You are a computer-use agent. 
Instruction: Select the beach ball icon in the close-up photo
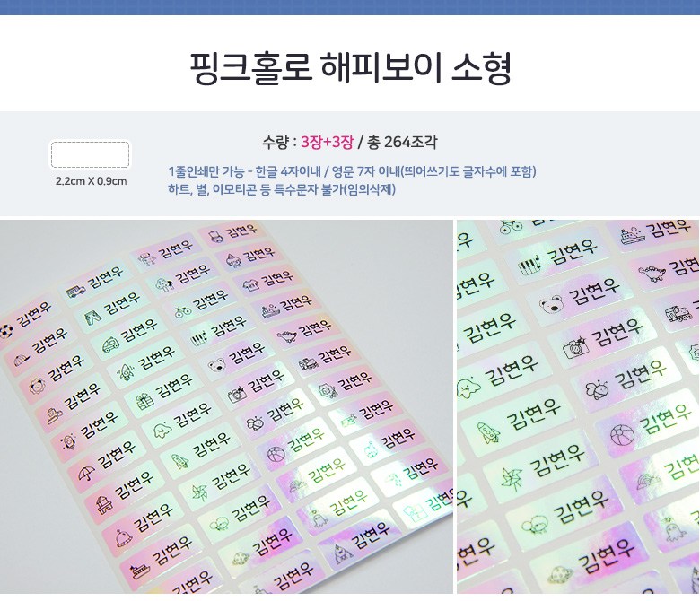coord(622,434)
